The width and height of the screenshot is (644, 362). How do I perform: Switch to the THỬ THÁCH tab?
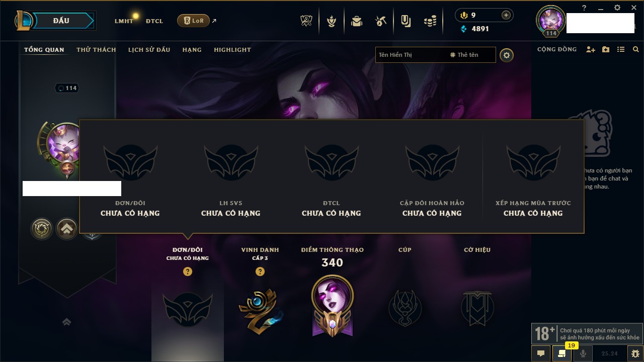point(96,50)
